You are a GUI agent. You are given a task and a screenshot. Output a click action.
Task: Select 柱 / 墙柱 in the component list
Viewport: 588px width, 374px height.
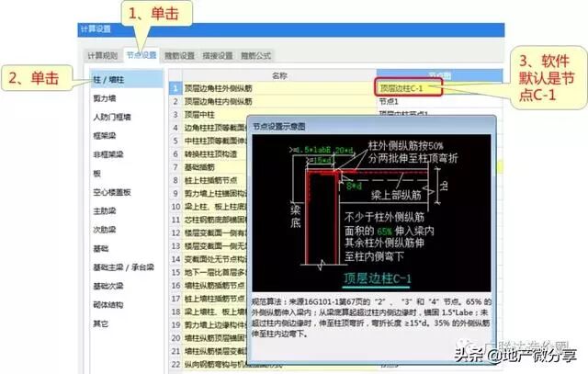coord(127,80)
